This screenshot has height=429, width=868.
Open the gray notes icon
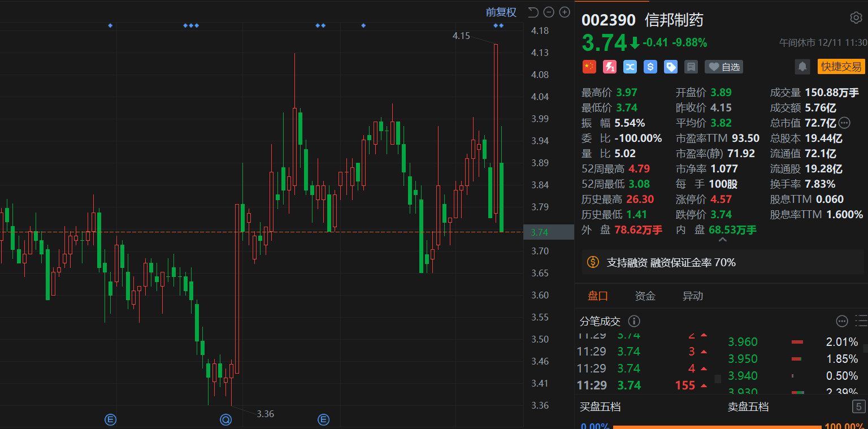click(x=691, y=67)
